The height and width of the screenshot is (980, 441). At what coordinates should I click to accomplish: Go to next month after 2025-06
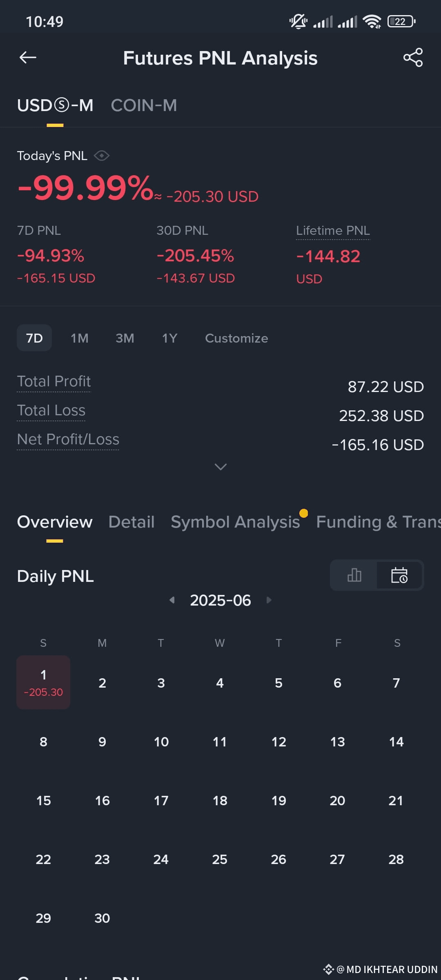[x=269, y=600]
